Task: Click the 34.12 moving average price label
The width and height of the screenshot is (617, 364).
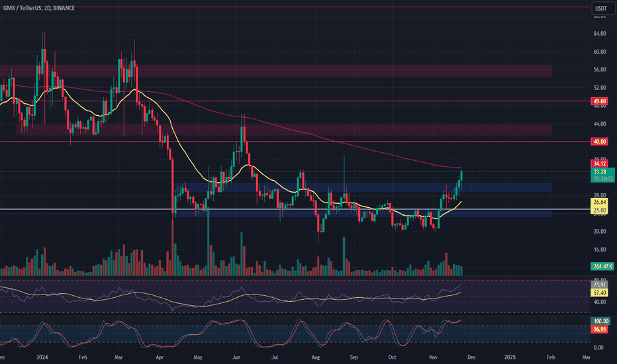Action: point(599,163)
